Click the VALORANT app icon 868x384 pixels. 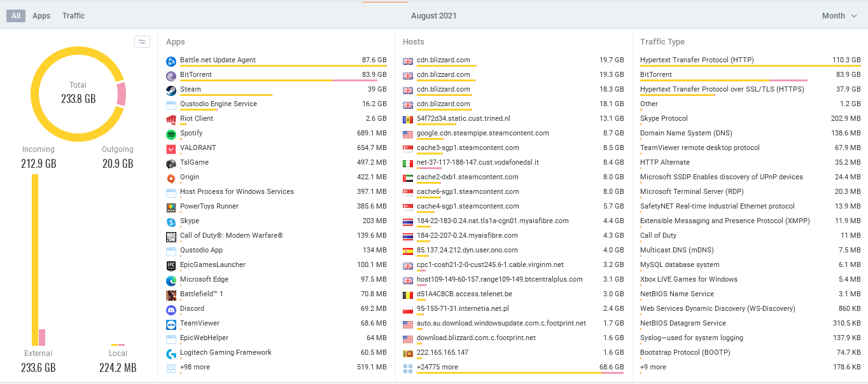point(171,149)
